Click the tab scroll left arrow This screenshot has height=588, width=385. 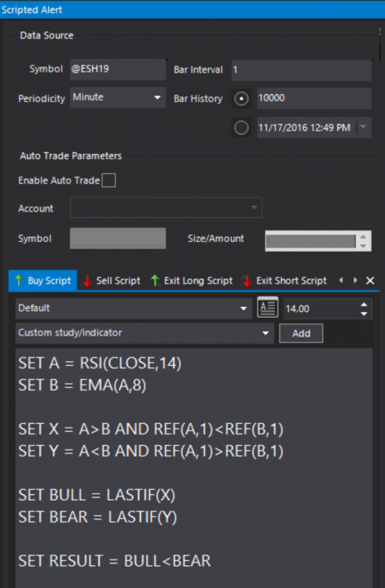[341, 280]
